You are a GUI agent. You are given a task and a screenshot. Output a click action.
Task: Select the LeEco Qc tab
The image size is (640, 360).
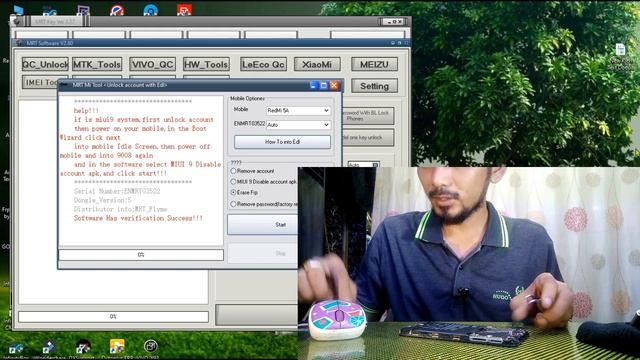(x=263, y=64)
